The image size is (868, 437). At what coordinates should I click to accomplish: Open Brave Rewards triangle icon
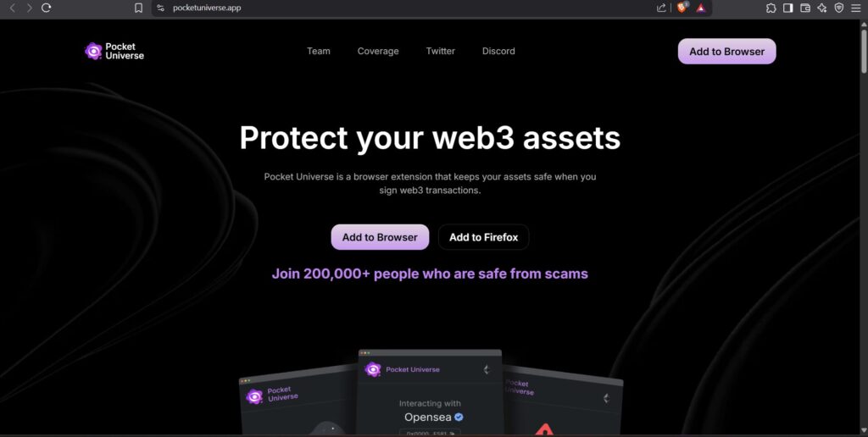coord(701,8)
